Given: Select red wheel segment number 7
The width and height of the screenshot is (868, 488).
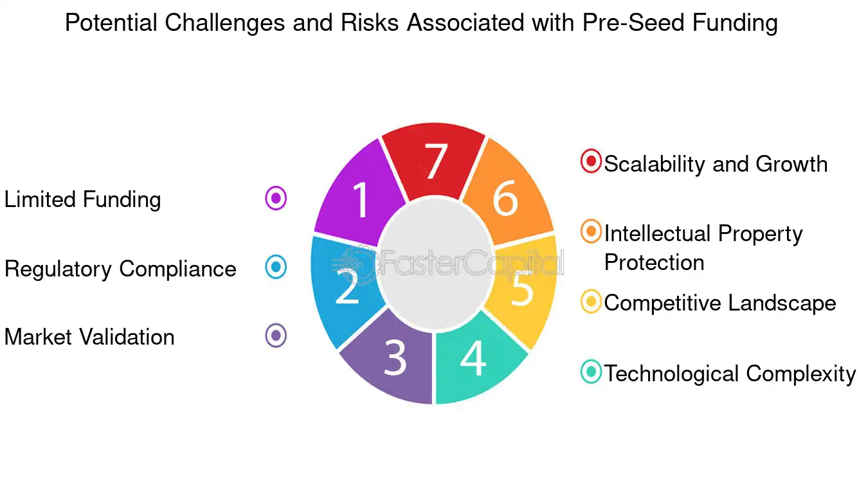Looking at the screenshot, I should tap(434, 161).
